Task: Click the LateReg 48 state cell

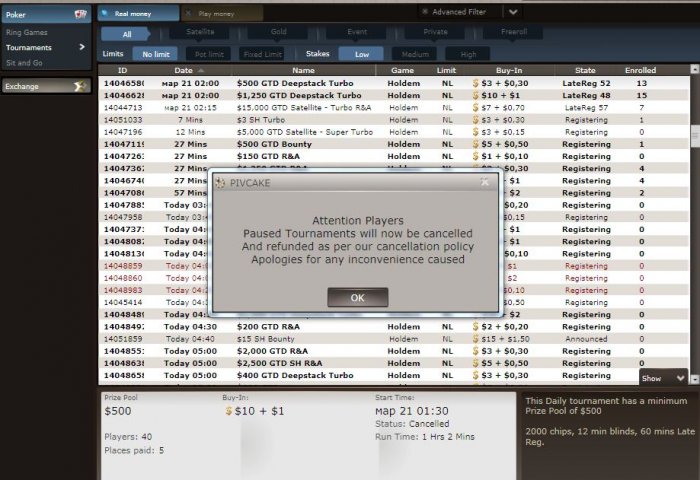Action: point(586,95)
